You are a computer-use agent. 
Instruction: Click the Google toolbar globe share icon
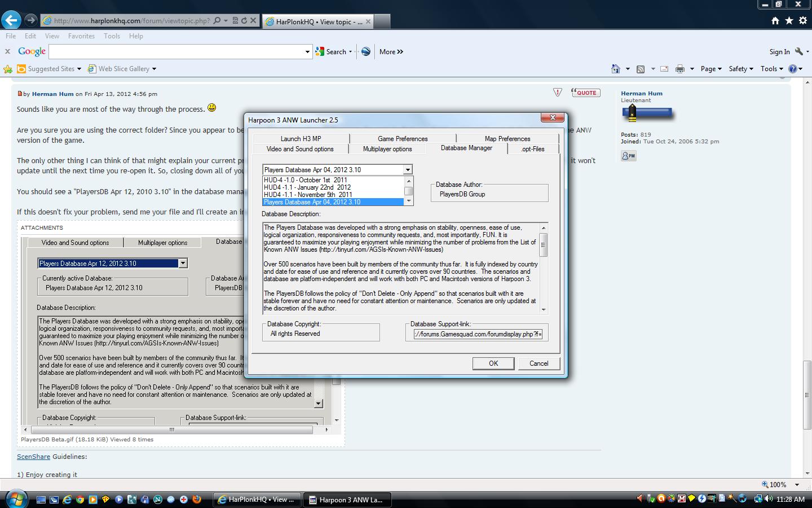tap(366, 51)
